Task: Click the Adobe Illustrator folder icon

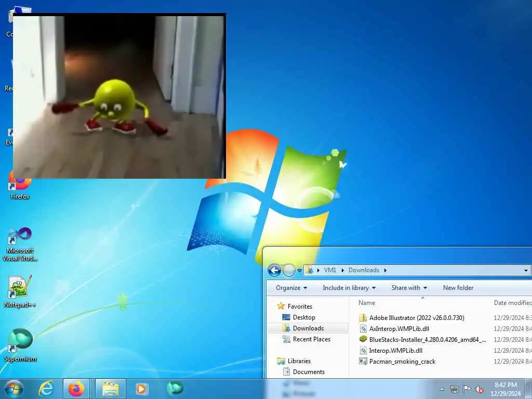Action: click(x=363, y=317)
